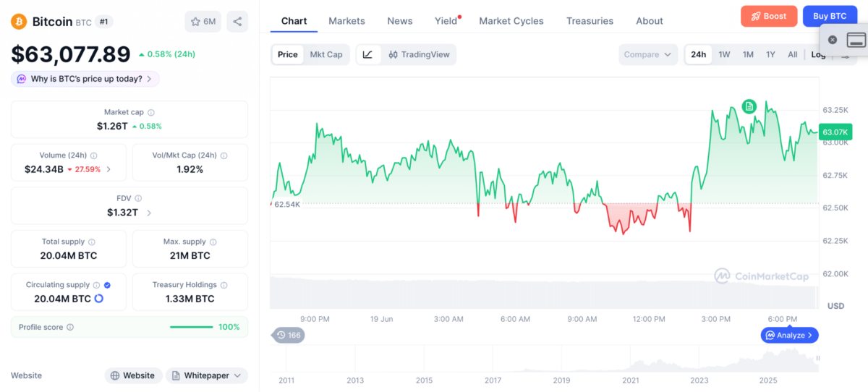Click the #1 rank badge

[103, 22]
